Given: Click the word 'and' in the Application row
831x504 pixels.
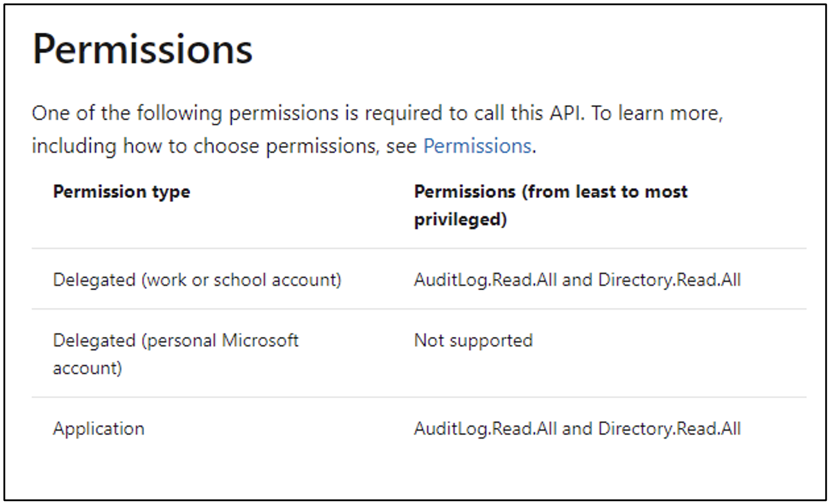Looking at the screenshot, I should [x=577, y=429].
